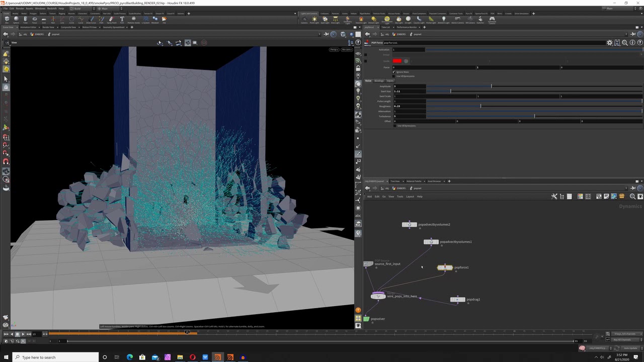This screenshot has height=362, width=644.
Task: Open the No cam dropdown in the viewport
Action: [347, 50]
